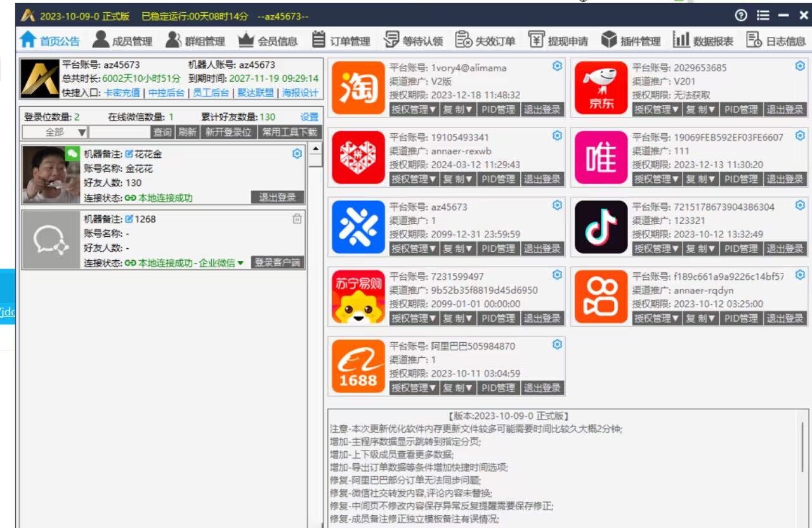The width and height of the screenshot is (812, 528).
Task: Click the 到期时间 2027-11-19 09:29:14 text
Action: click(254, 79)
